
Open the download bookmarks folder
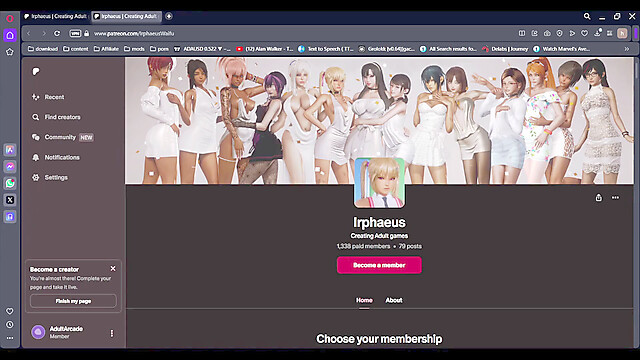click(43, 49)
